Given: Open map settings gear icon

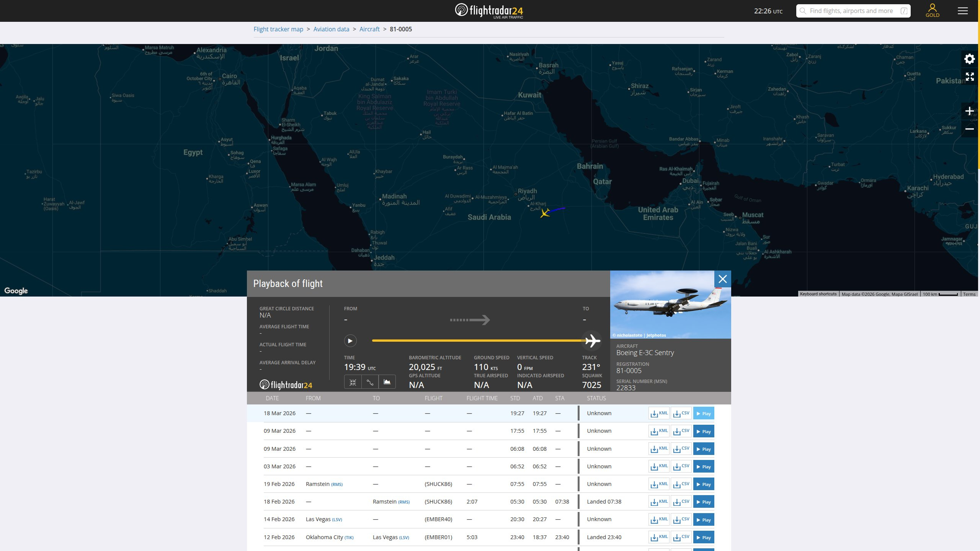Looking at the screenshot, I should coord(969,59).
